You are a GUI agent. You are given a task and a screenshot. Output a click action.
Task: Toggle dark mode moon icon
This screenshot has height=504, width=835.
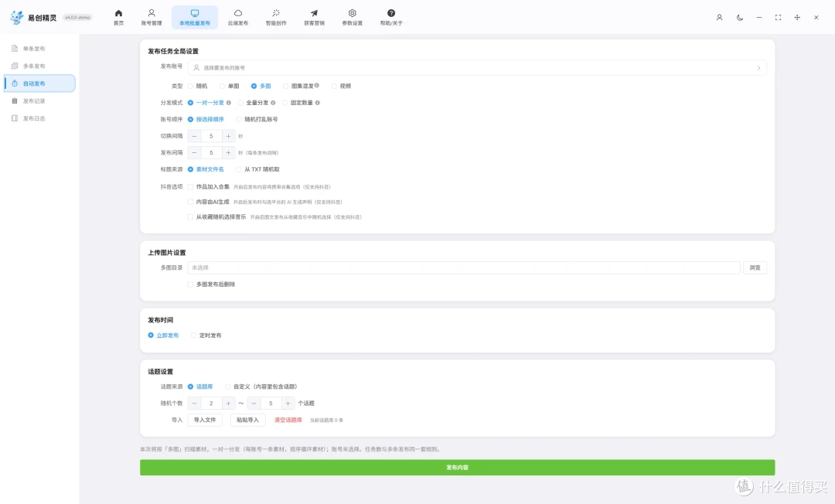(x=740, y=18)
